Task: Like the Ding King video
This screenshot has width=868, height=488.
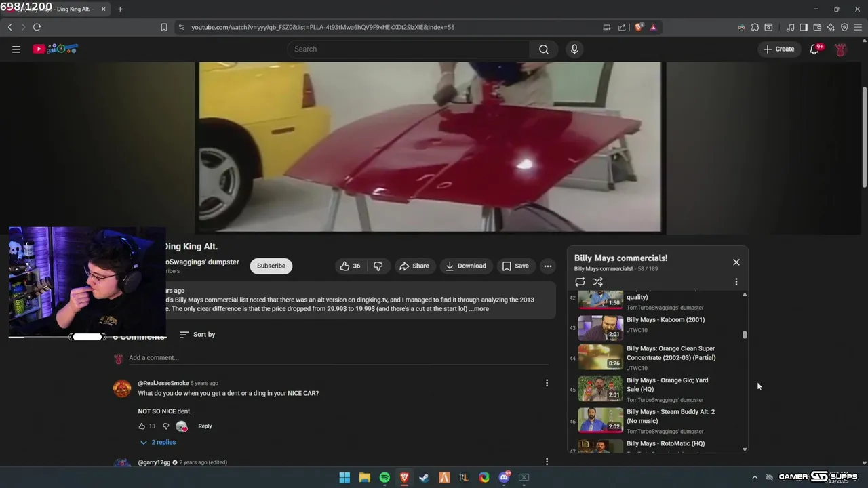Action: (350, 266)
